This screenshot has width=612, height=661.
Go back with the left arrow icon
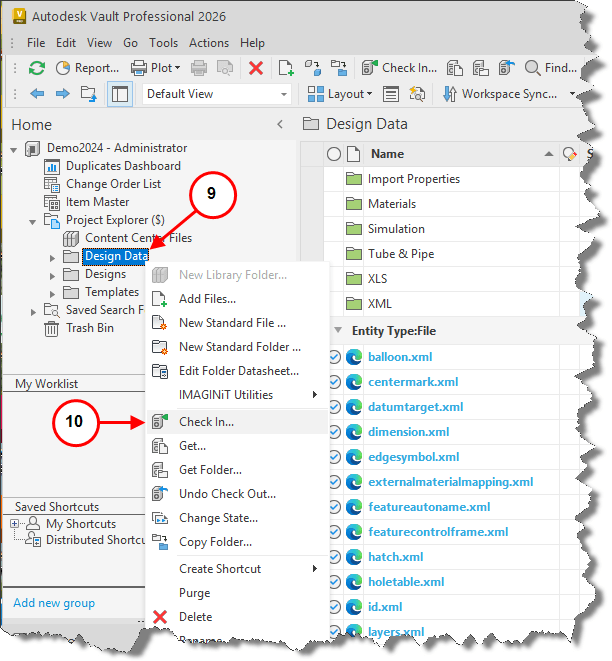(x=37, y=94)
